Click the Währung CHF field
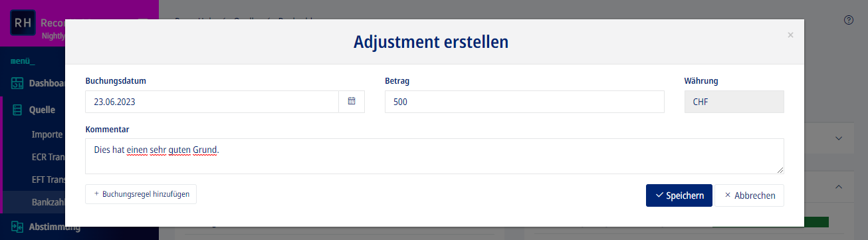This screenshot has height=240, width=868. coord(734,102)
